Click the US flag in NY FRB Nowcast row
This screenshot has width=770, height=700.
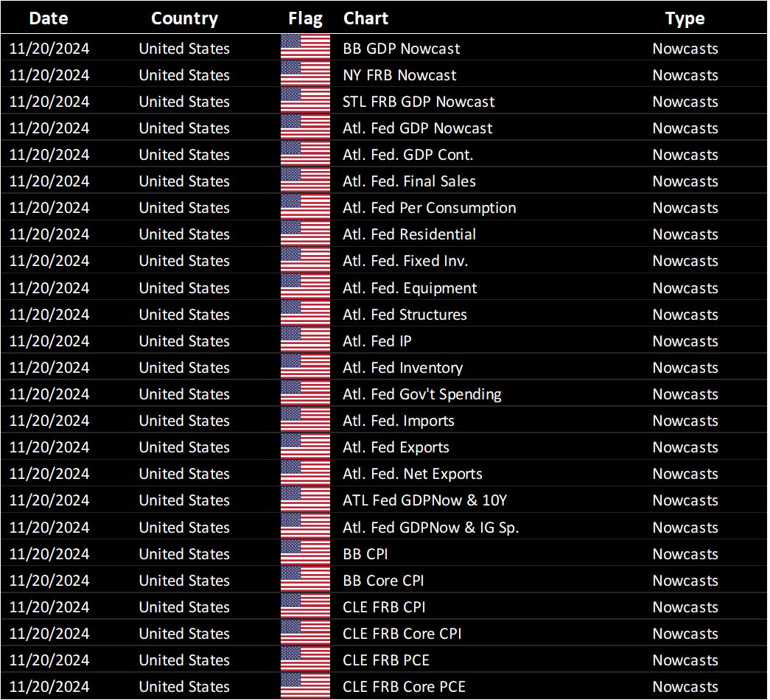(306, 74)
